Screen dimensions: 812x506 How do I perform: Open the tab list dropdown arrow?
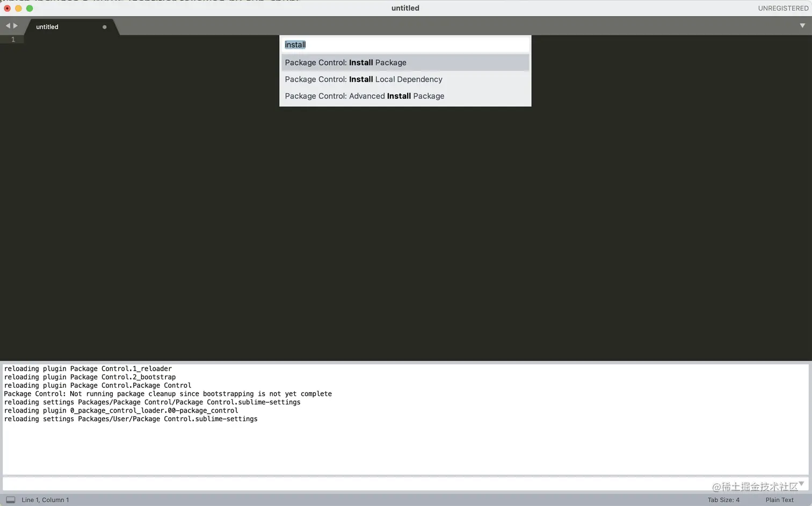click(802, 26)
